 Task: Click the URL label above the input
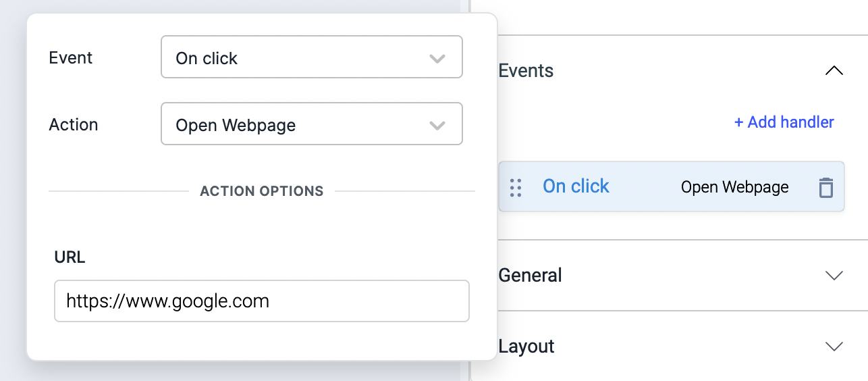tap(70, 257)
